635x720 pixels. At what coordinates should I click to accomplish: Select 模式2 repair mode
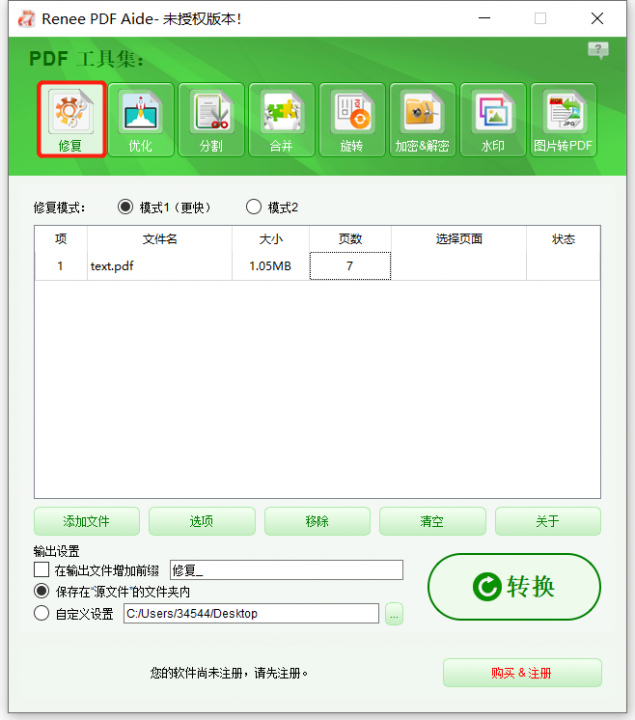pyautogui.click(x=253, y=207)
